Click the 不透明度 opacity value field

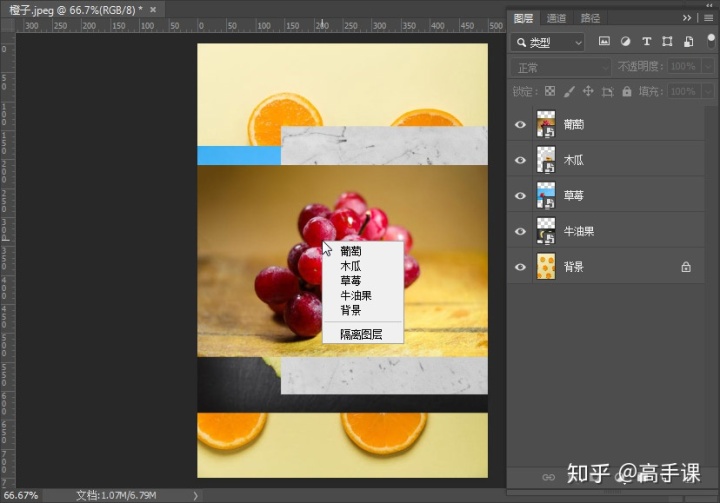coord(684,67)
